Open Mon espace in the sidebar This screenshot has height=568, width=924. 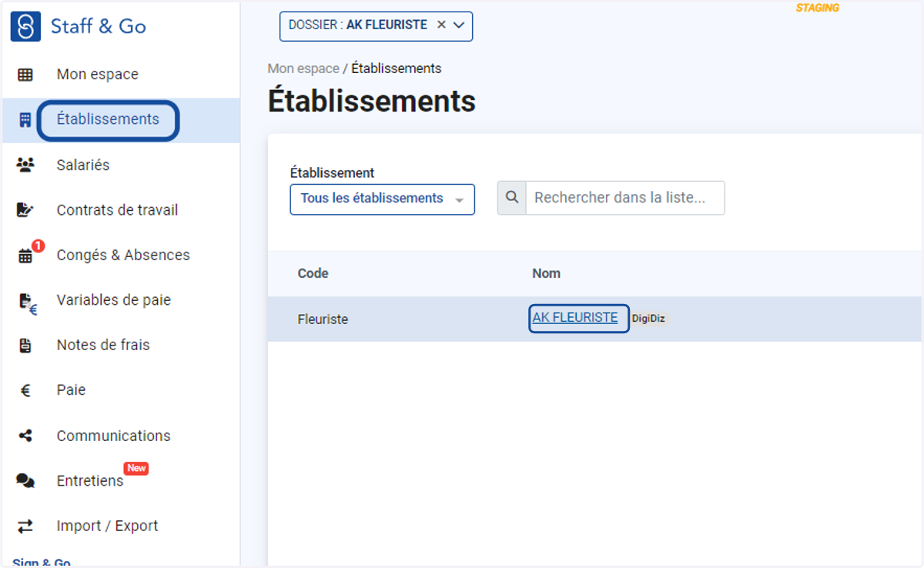click(x=98, y=75)
